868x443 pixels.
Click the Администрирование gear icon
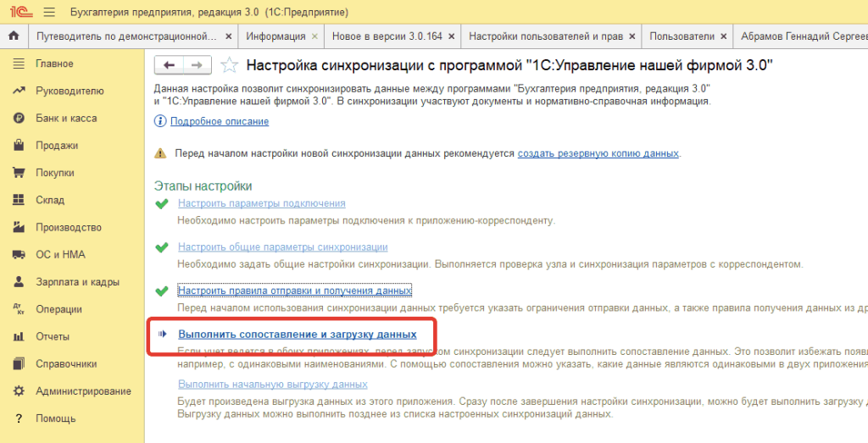[19, 391]
